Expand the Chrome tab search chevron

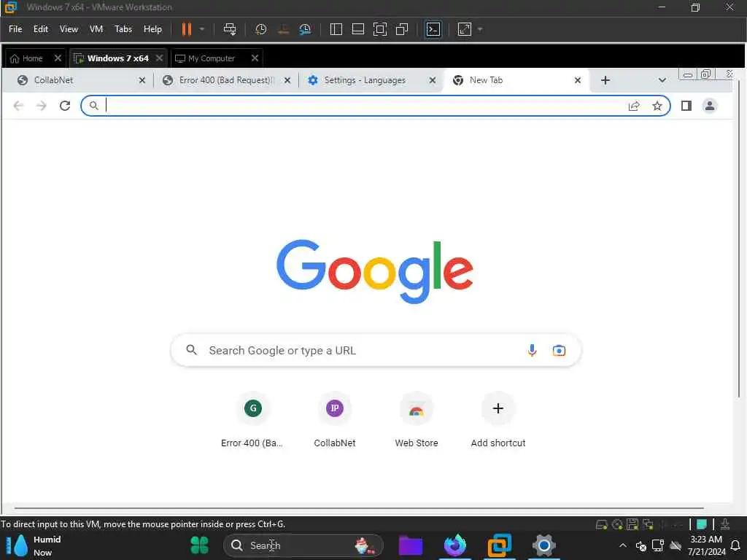(x=662, y=80)
